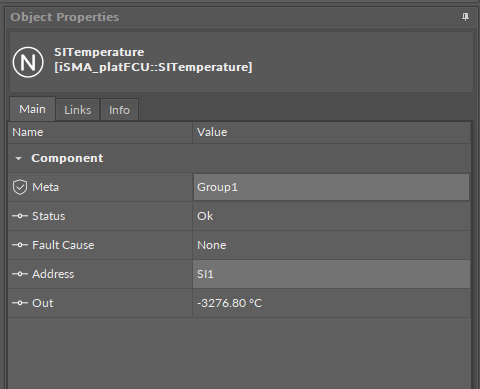480x389 pixels.
Task: Click the circled N component icon
Action: click(x=28, y=62)
